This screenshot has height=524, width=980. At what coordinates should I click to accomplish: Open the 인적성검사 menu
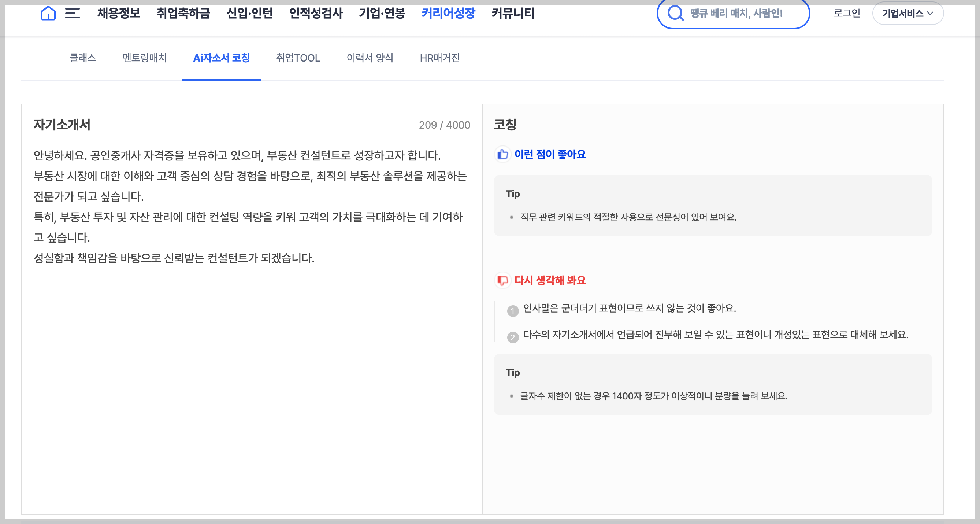(316, 13)
